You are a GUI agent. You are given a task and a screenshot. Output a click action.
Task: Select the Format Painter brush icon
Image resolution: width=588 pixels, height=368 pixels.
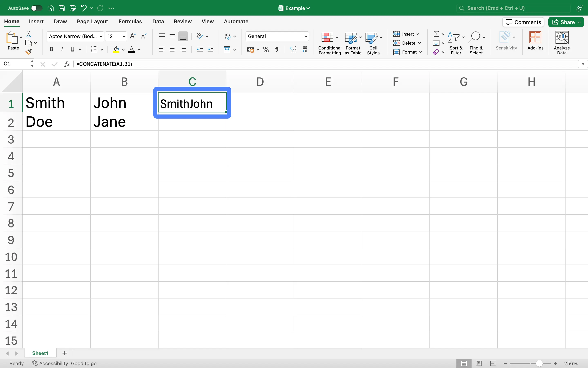29,51
